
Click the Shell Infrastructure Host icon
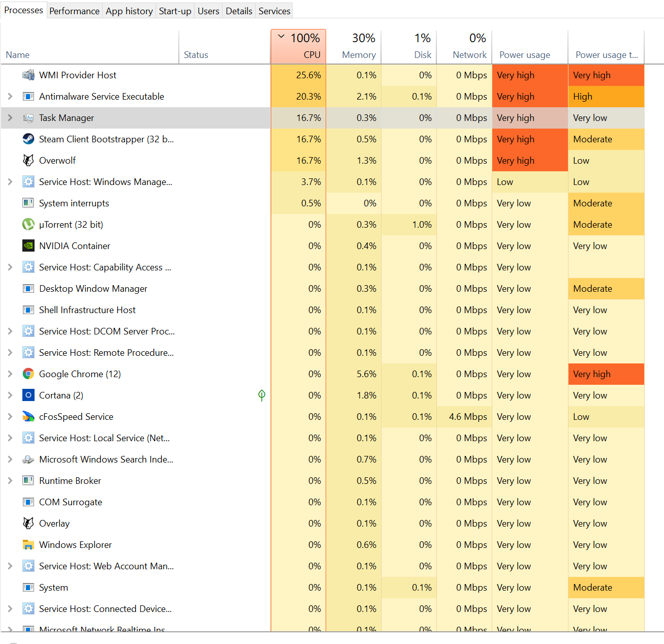28,310
